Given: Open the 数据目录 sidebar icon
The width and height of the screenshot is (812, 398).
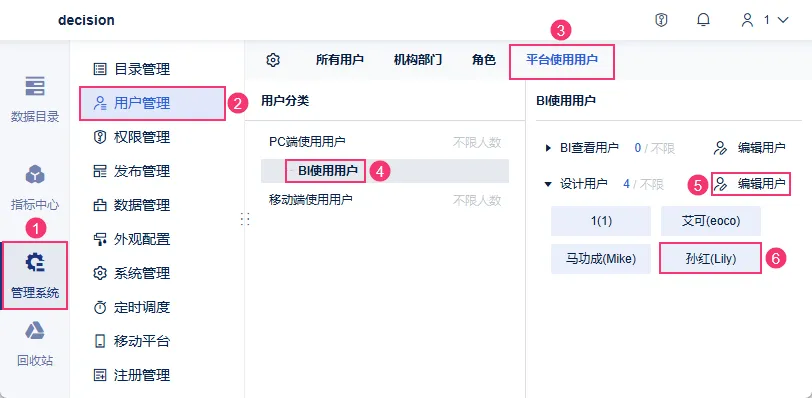Looking at the screenshot, I should [35, 86].
